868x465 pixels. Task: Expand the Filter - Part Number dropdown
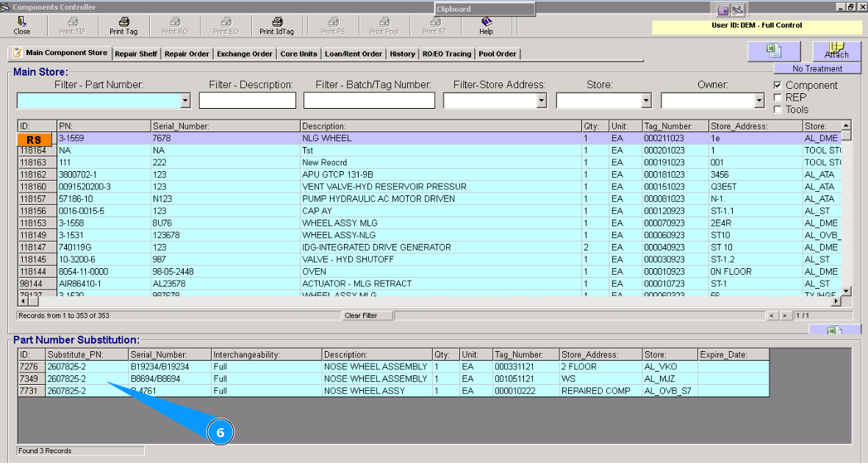[185, 101]
